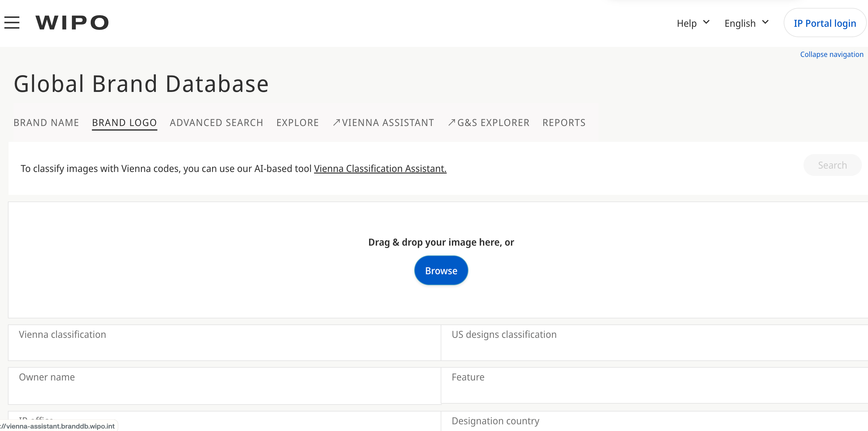Click the Collapse navigation link
This screenshot has height=431, width=868.
pos(831,54)
